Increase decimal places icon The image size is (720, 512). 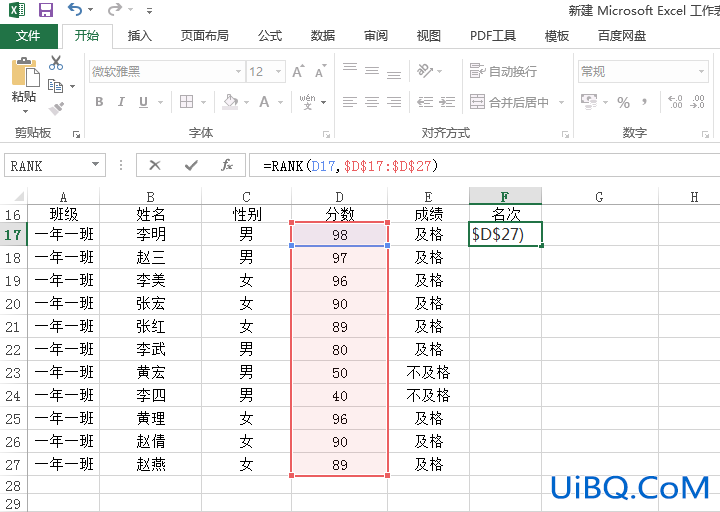pyautogui.click(x=675, y=101)
